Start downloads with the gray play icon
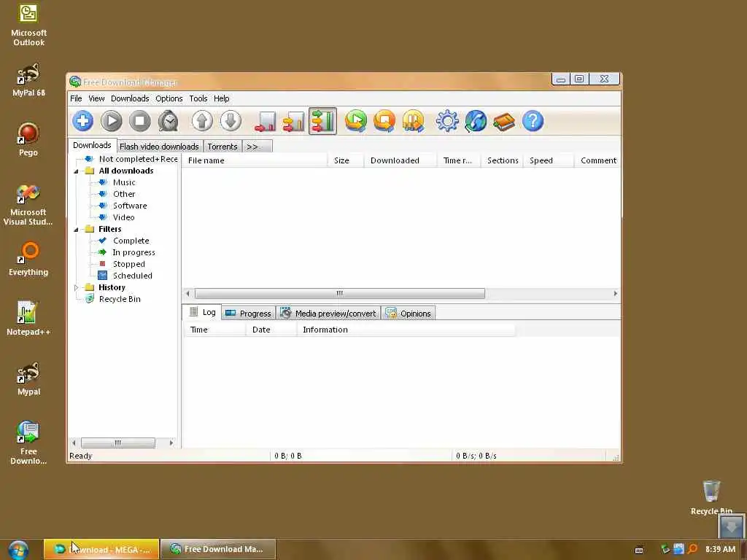This screenshot has width=747, height=560. pos(112,121)
